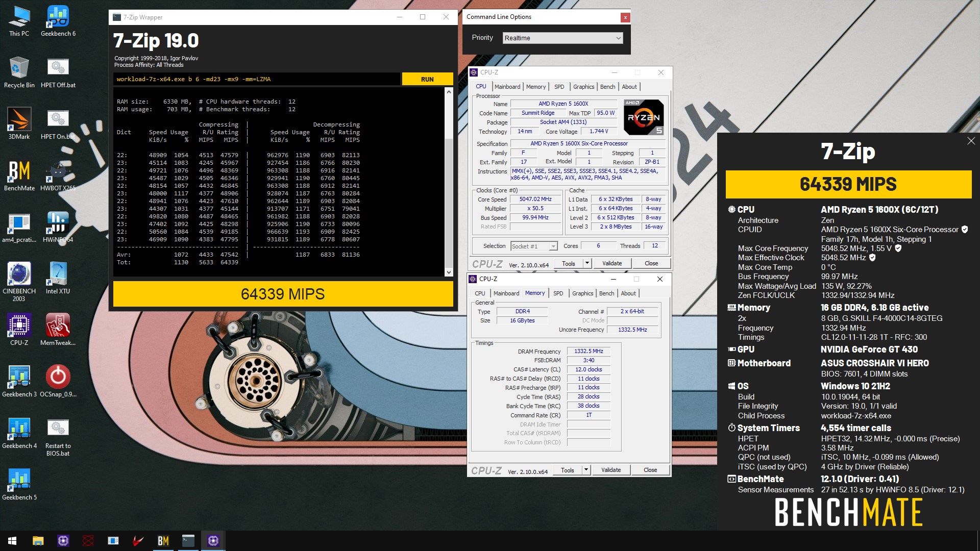Open CINEBENCH 2003 desktop icon

click(19, 282)
